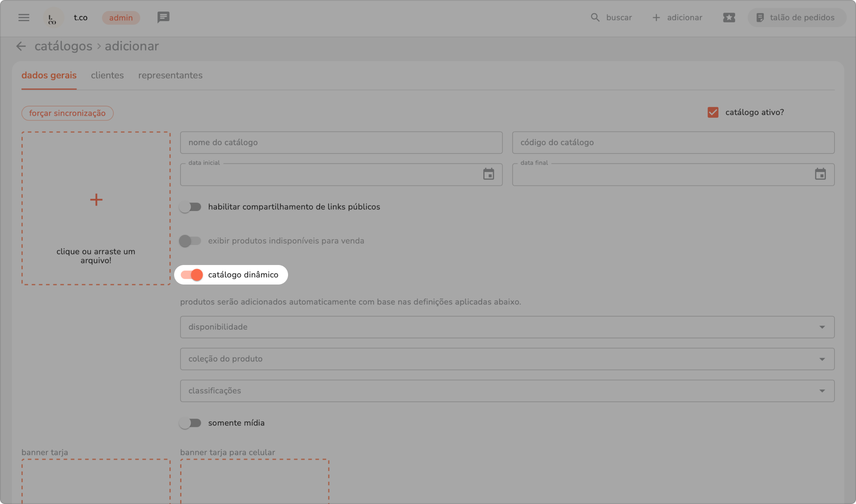Image resolution: width=856 pixels, height=504 pixels.
Task: Open the hamburger navigation menu
Action: (24, 17)
